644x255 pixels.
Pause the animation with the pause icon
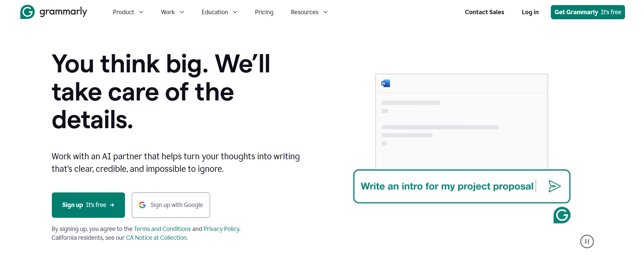(587, 241)
